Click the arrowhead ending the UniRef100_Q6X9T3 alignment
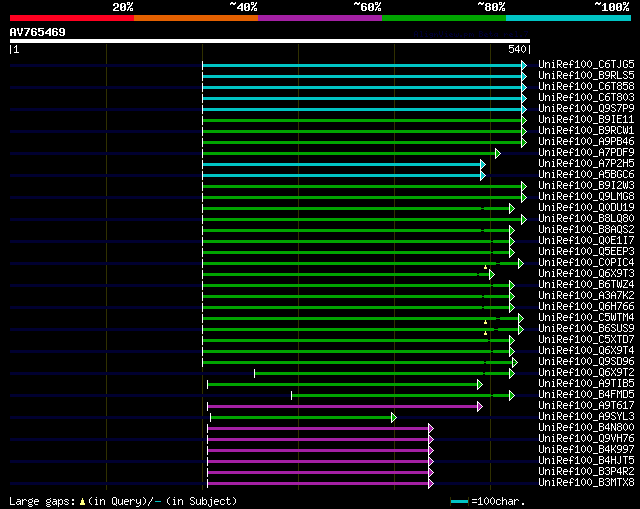Screen dimensions: 640x509 click(x=492, y=275)
